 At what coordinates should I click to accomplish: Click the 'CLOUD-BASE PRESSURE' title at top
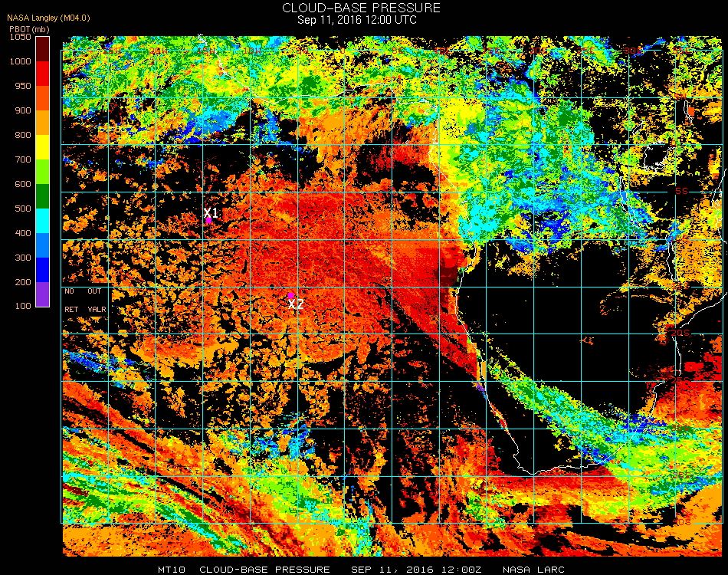click(361, 8)
